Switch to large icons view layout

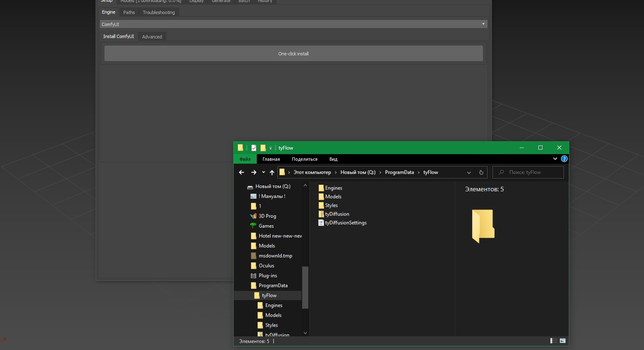[562, 341]
